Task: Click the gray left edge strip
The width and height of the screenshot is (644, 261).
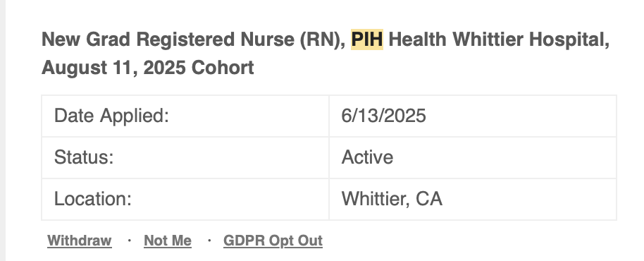Action: pos(2,130)
